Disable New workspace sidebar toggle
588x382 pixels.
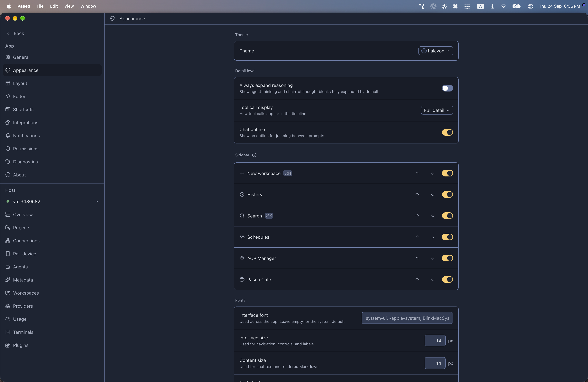pos(447,173)
